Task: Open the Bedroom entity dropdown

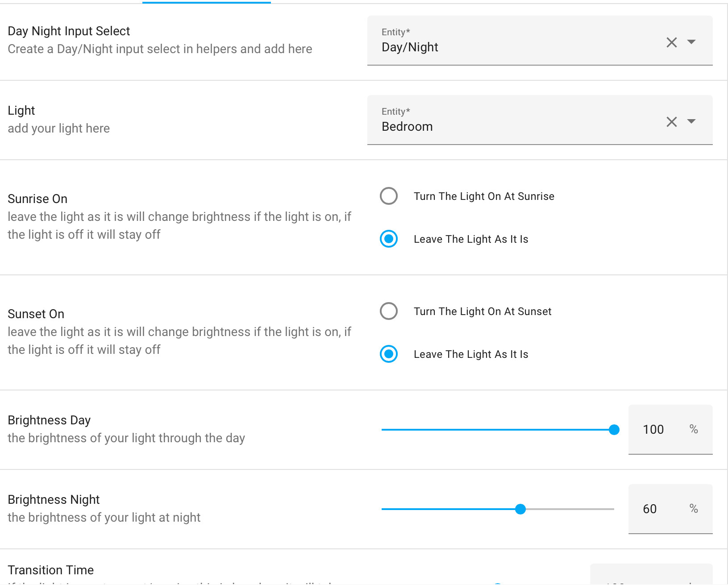Action: (x=691, y=121)
